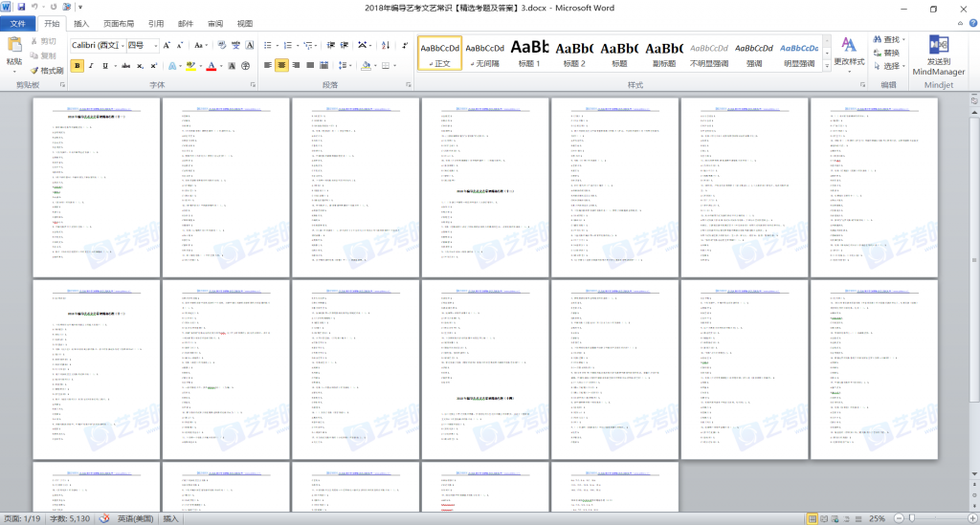The image size is (980, 525).
Task: Toggle Italic formatting button
Action: coord(93,66)
